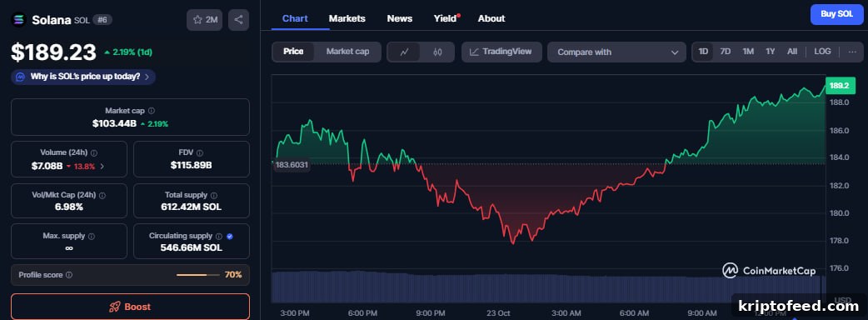The width and height of the screenshot is (868, 320).
Task: Select the 1Y time range
Action: pyautogui.click(x=771, y=52)
